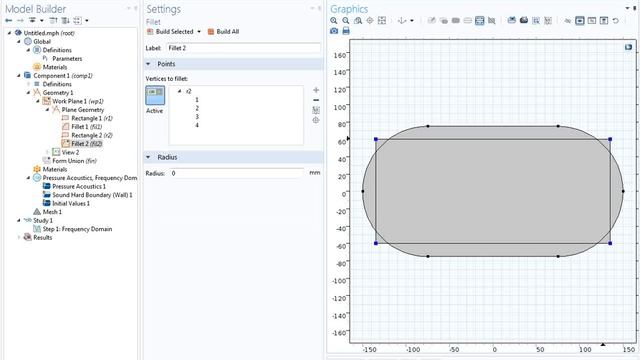Click Zoom In in Graphics toolbar
Image resolution: width=640 pixels, height=360 pixels.
(334, 20)
